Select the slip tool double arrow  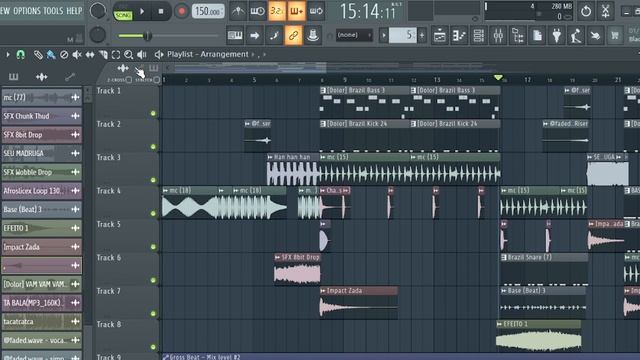pos(90,54)
